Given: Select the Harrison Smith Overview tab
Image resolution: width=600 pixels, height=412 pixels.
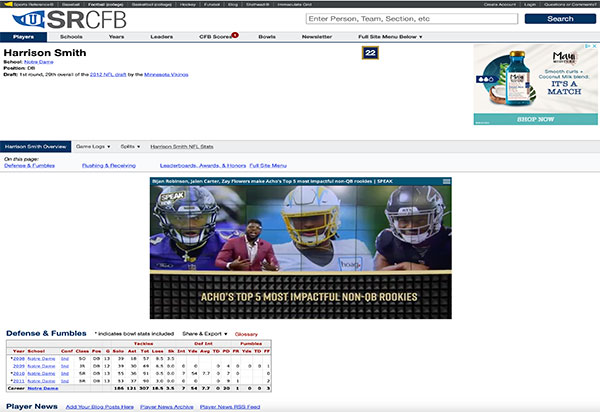Looking at the screenshot, I should point(36,147).
